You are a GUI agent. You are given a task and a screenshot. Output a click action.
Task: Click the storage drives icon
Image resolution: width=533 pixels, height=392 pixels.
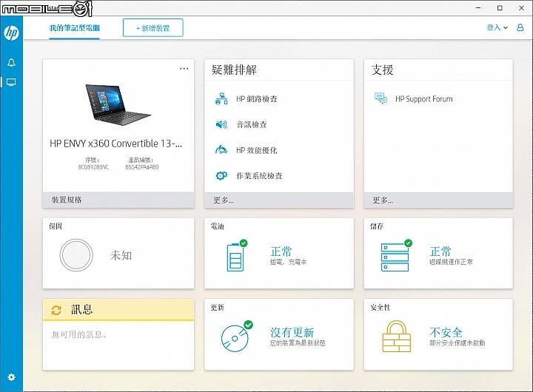tap(396, 256)
